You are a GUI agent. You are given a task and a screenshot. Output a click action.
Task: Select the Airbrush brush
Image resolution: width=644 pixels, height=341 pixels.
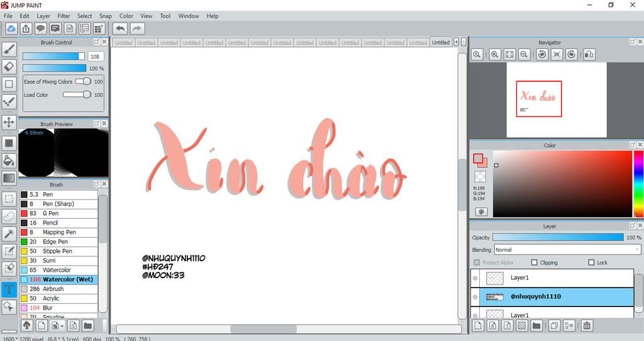click(58, 289)
